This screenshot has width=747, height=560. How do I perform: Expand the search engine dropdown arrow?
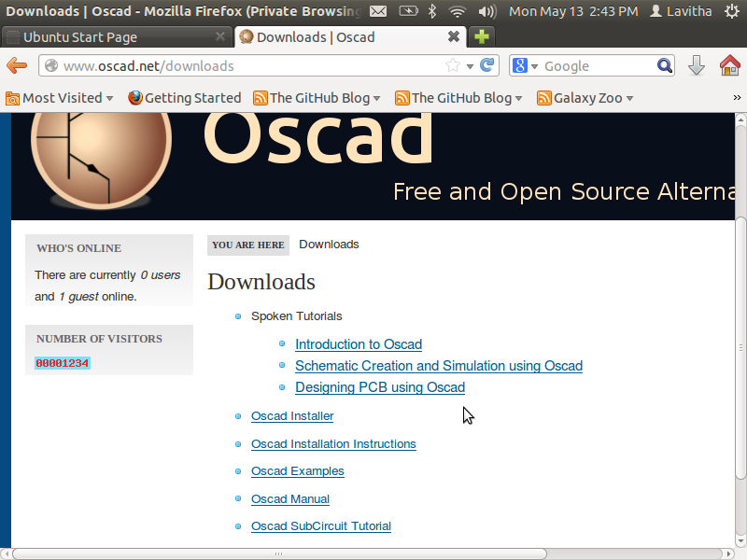[x=534, y=66]
